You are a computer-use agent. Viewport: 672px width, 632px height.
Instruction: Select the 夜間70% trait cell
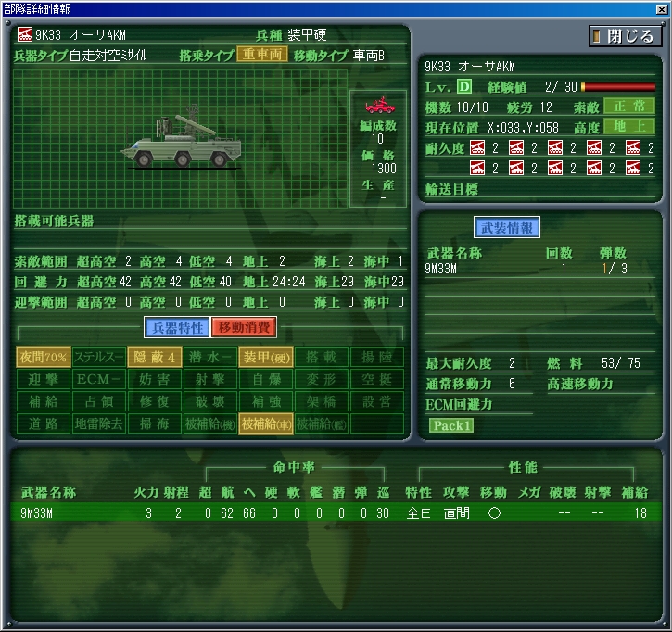point(44,357)
